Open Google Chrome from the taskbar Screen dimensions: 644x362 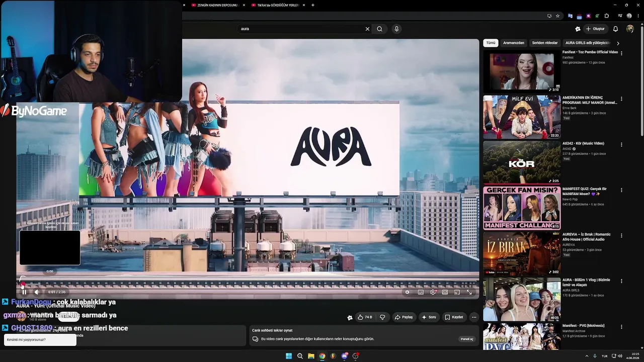tap(322, 356)
